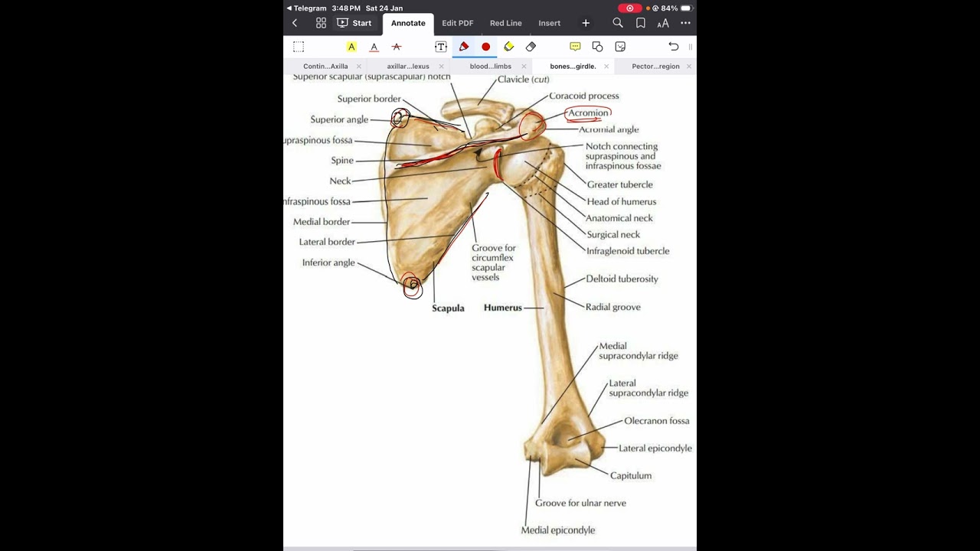Click the Infraglenoid tubercle label
Image resolution: width=980 pixels, height=551 pixels.
628,251
